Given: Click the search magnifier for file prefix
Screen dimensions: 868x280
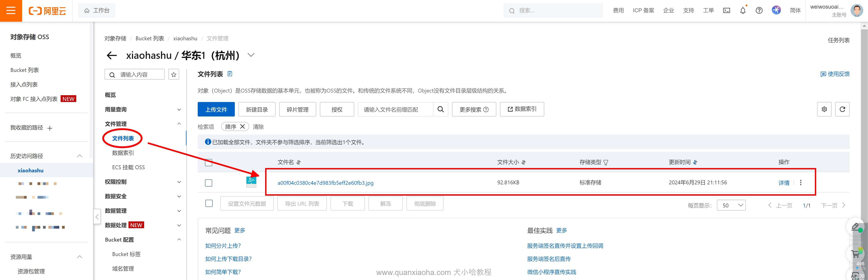Looking at the screenshot, I should pyautogui.click(x=440, y=109).
